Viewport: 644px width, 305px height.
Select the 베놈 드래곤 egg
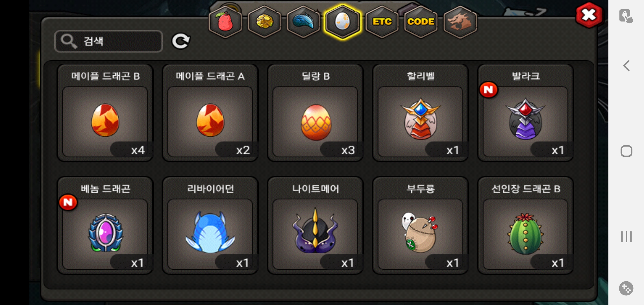pyautogui.click(x=105, y=225)
